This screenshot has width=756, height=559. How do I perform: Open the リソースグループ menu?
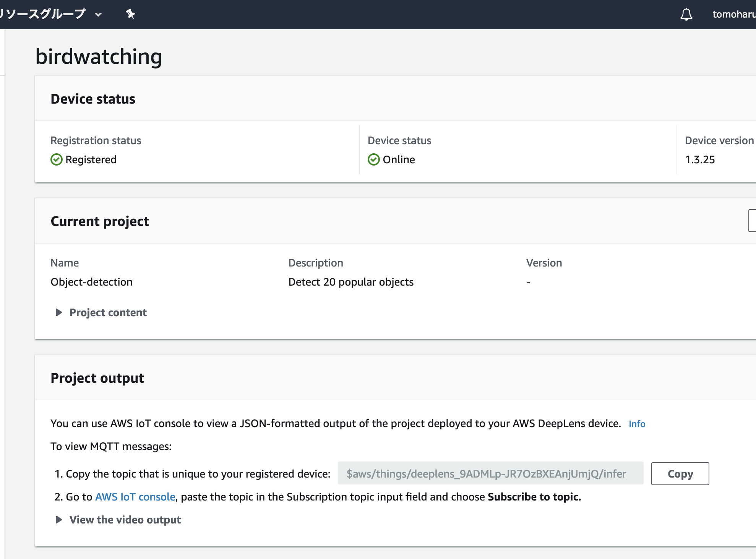coord(43,14)
